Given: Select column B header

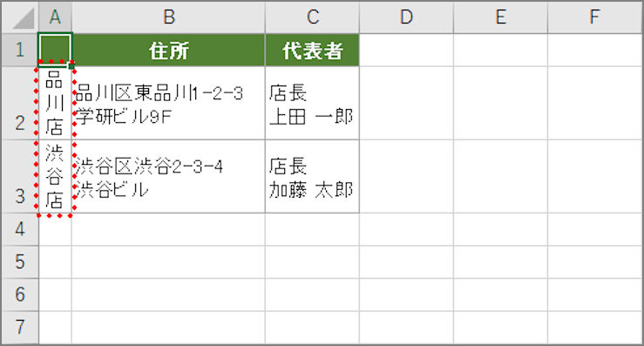Looking at the screenshot, I should click(x=168, y=17).
